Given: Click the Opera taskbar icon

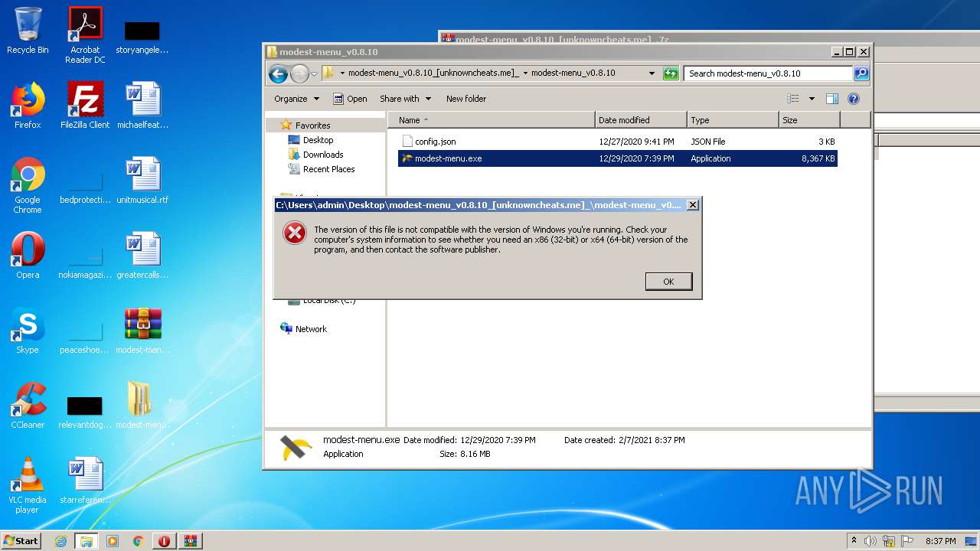Looking at the screenshot, I should click(164, 541).
